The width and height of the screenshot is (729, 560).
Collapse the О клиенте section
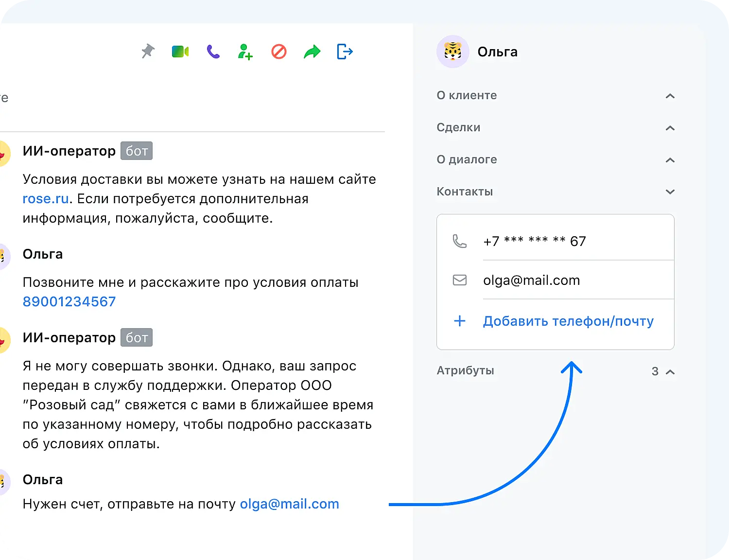click(x=671, y=96)
